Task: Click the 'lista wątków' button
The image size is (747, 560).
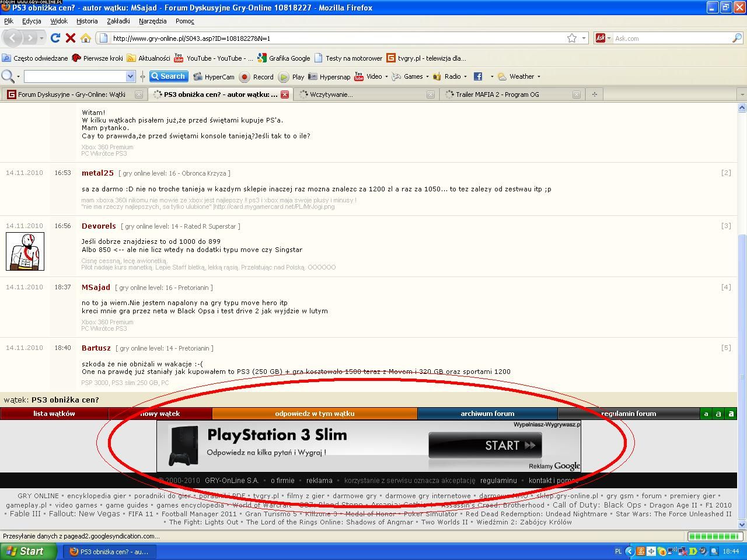Action: [54, 414]
